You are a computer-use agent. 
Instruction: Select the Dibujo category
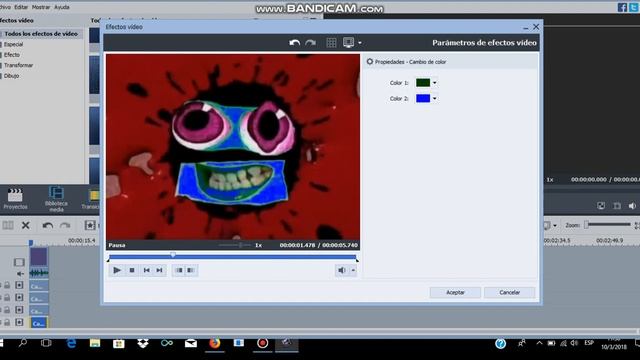click(x=11, y=76)
